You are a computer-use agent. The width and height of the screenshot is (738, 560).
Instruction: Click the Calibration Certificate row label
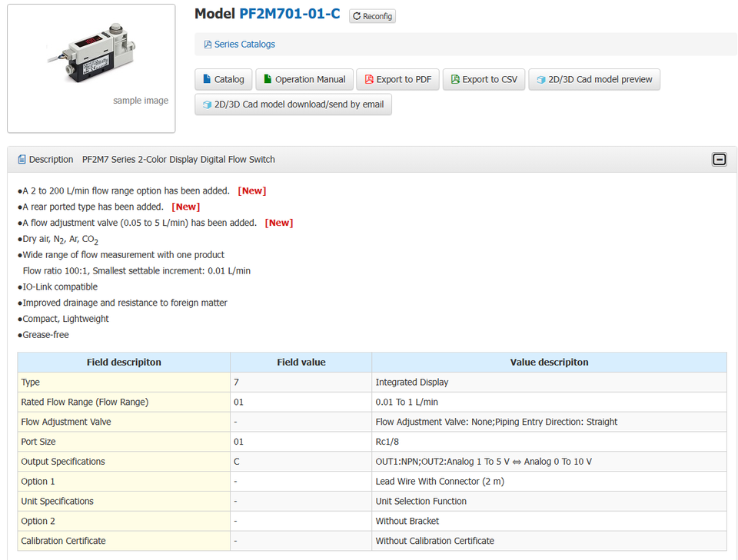63,541
